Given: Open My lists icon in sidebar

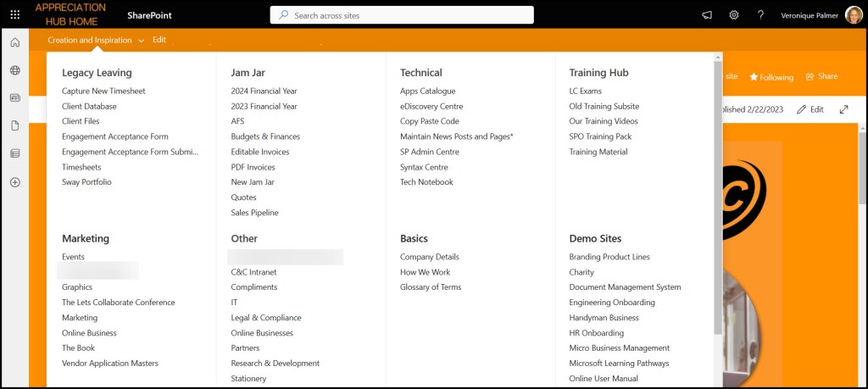Looking at the screenshot, I should [x=14, y=153].
